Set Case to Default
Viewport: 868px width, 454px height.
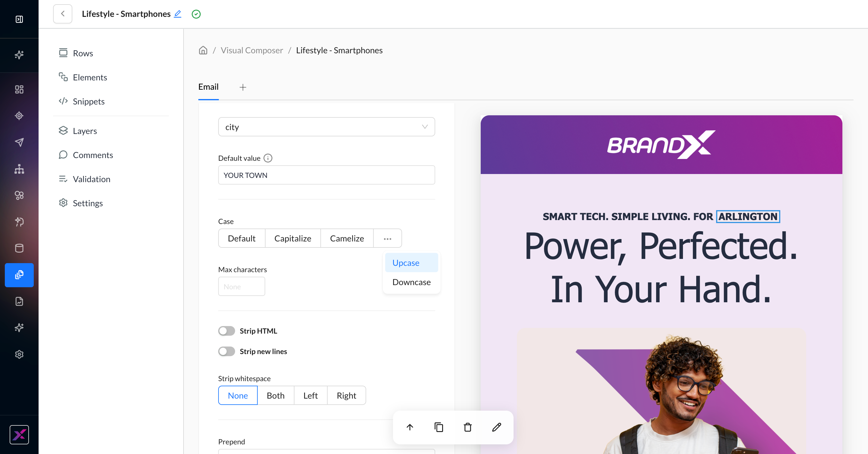point(242,238)
